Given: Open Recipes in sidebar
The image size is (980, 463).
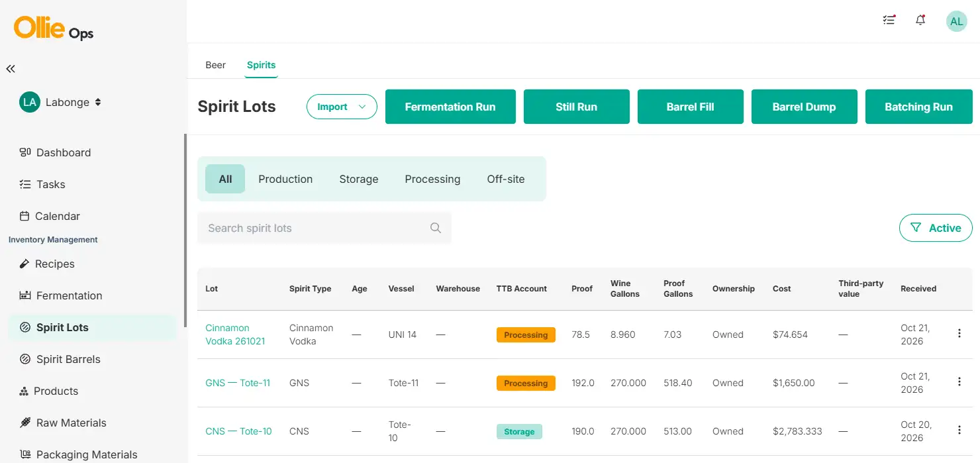Looking at the screenshot, I should [x=55, y=264].
